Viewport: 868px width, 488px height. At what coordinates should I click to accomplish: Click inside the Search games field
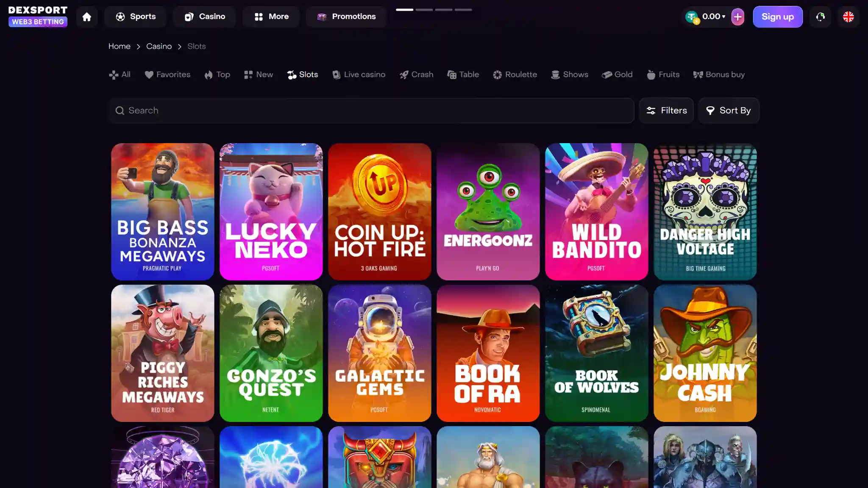click(371, 111)
